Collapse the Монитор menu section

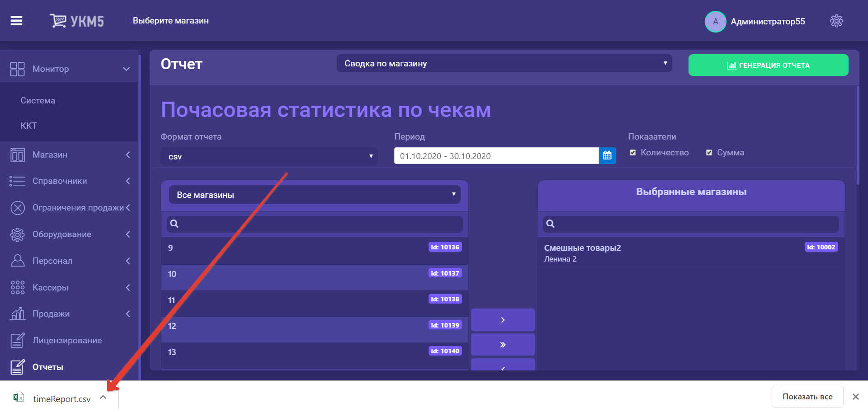click(126, 69)
